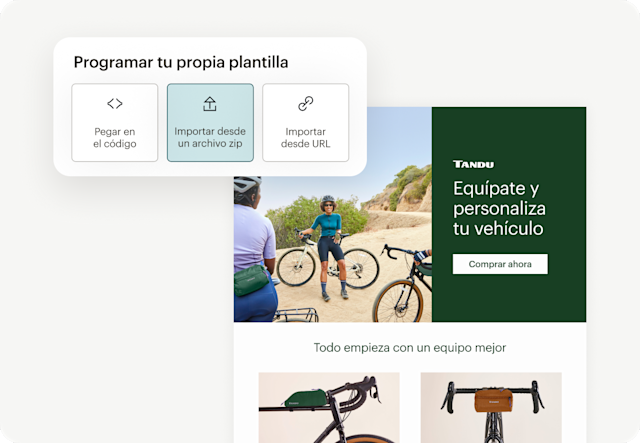
Task: Open the green frame bag product image
Action: tap(329, 407)
